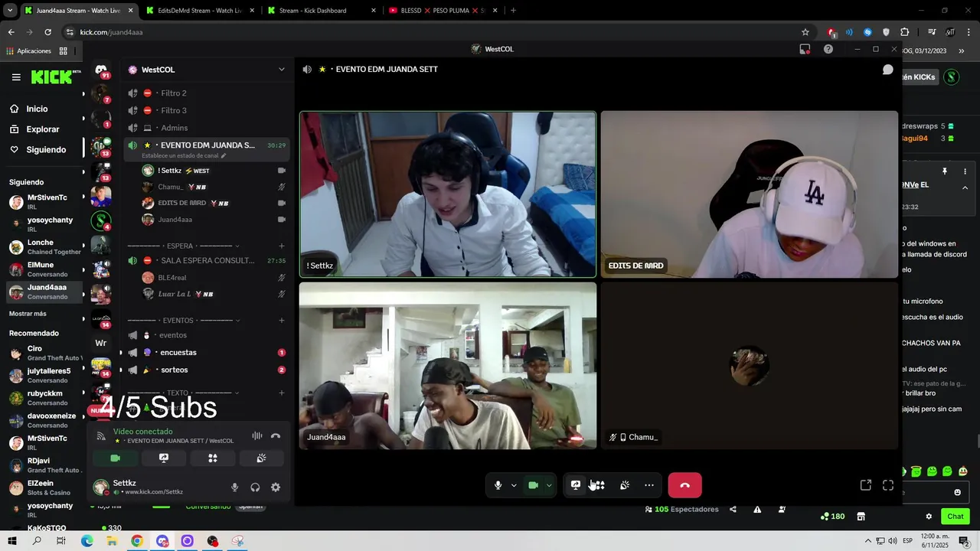Open Discord user settings gear

tap(276, 487)
